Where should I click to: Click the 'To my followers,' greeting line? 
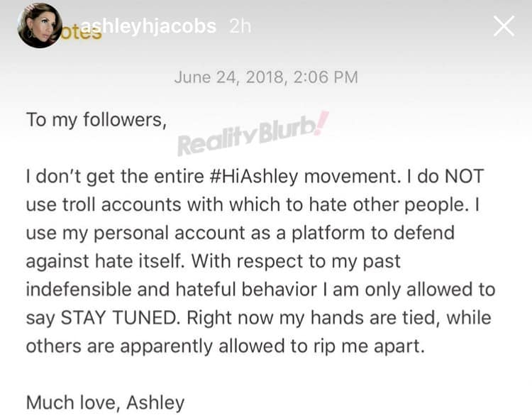pyautogui.click(x=96, y=120)
